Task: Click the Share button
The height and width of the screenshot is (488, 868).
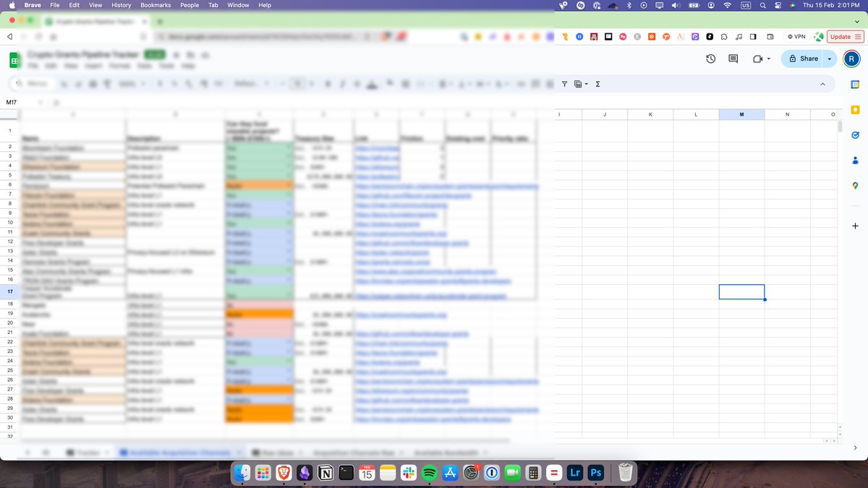Action: pyautogui.click(x=802, y=59)
